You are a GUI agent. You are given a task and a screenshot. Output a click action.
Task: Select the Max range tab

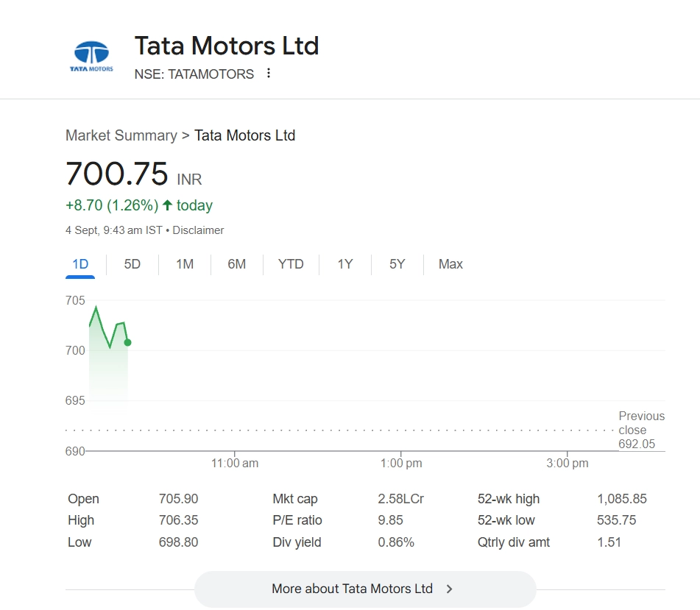[x=450, y=264]
